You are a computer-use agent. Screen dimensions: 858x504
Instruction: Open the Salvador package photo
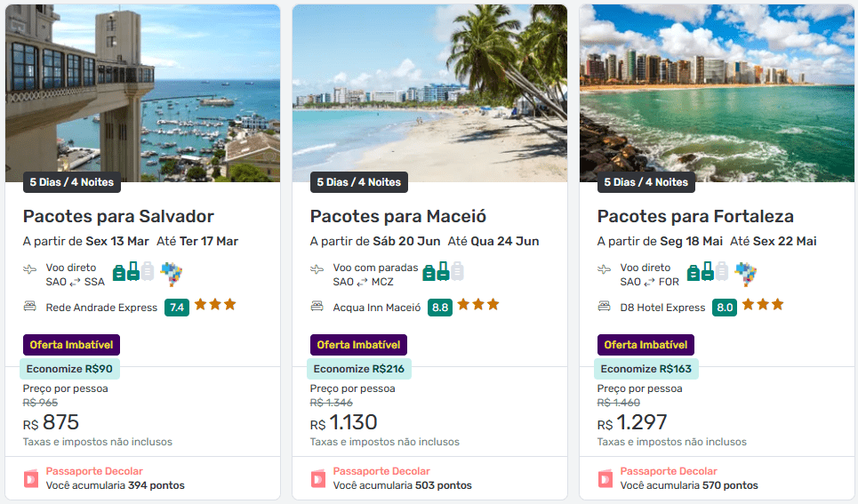[x=142, y=89]
